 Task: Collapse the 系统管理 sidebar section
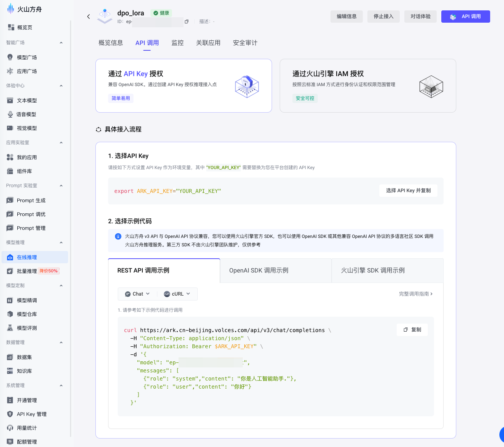[x=61, y=386]
